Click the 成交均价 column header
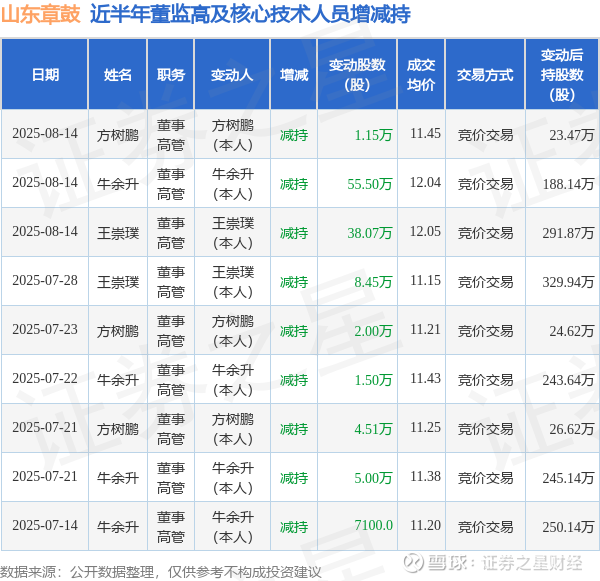 [421, 74]
